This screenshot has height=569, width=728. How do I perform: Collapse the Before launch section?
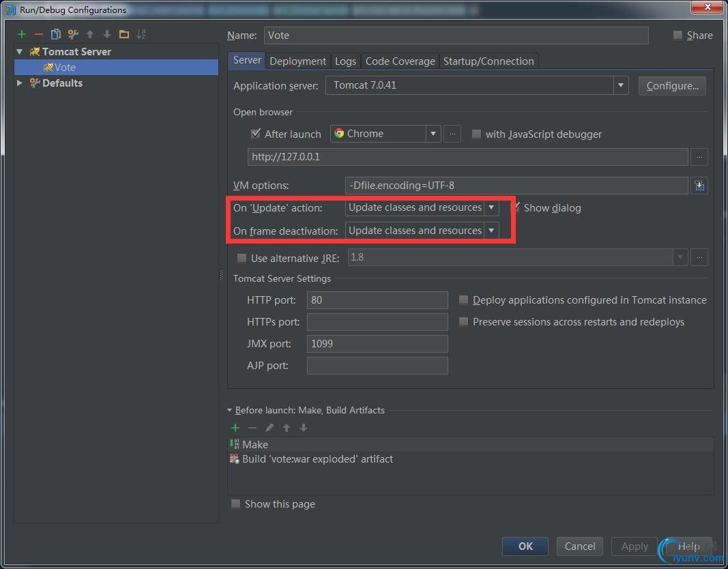[x=229, y=410]
